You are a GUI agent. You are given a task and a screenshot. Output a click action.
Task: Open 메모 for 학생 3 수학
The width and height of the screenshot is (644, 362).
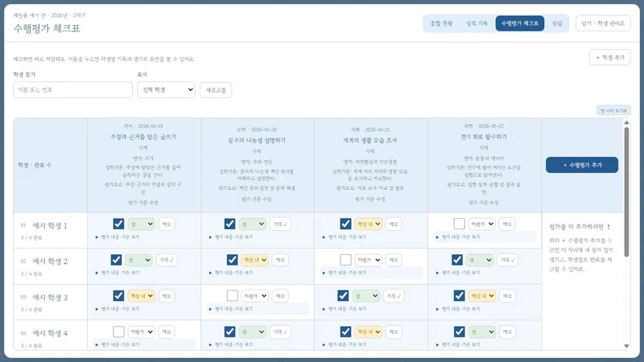280,296
